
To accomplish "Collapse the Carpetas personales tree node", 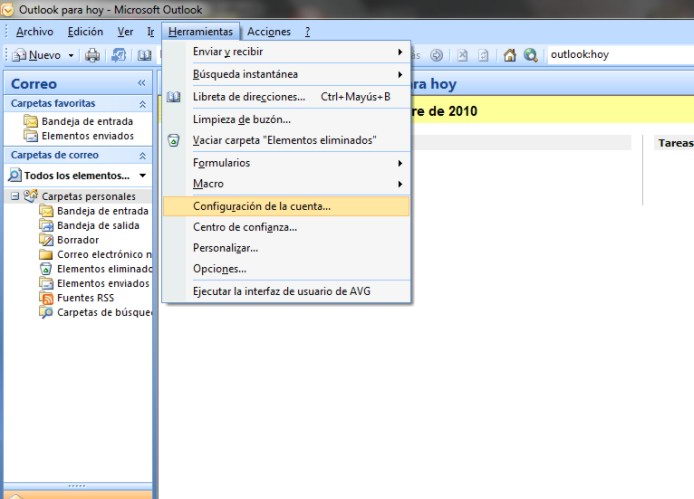I will click(15, 196).
